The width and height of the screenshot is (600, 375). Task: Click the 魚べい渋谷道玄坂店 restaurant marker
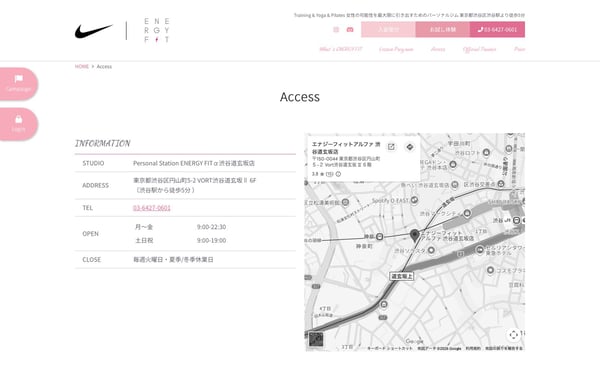pyautogui.click(x=455, y=184)
